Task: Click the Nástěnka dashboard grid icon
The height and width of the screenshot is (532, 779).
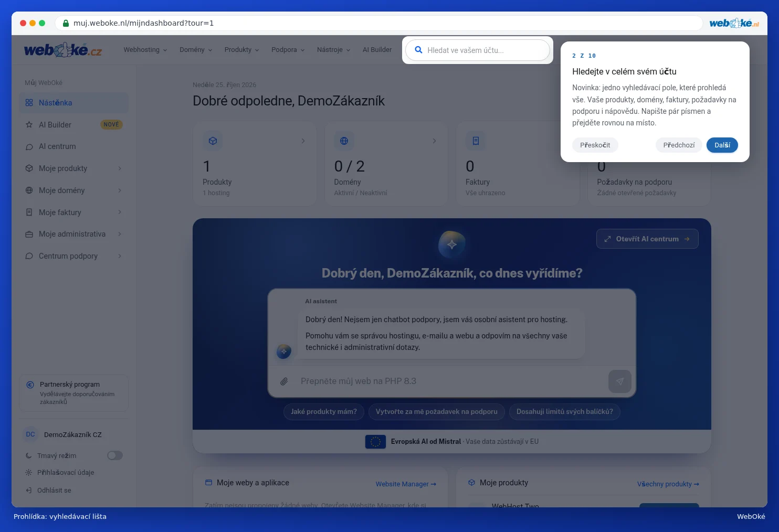Action: click(x=29, y=103)
